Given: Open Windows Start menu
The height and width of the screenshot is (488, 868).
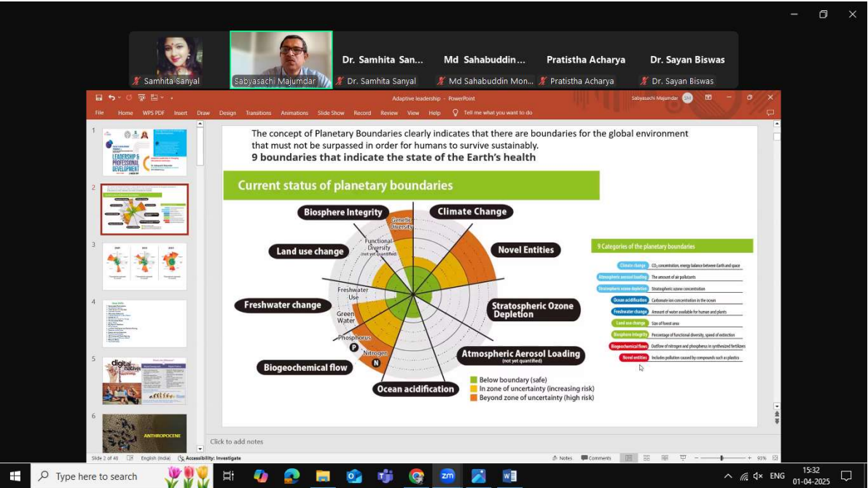Looking at the screenshot, I should click(15, 476).
